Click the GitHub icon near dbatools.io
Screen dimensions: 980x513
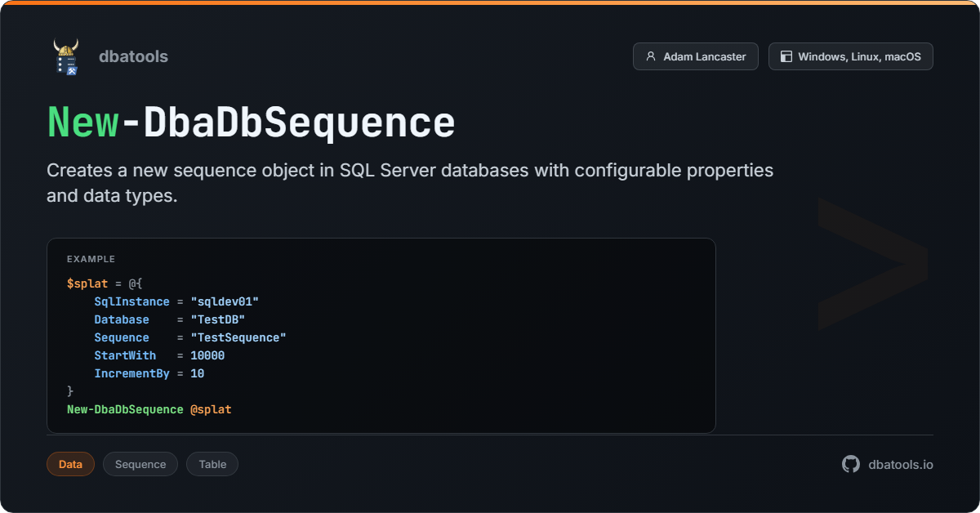851,464
